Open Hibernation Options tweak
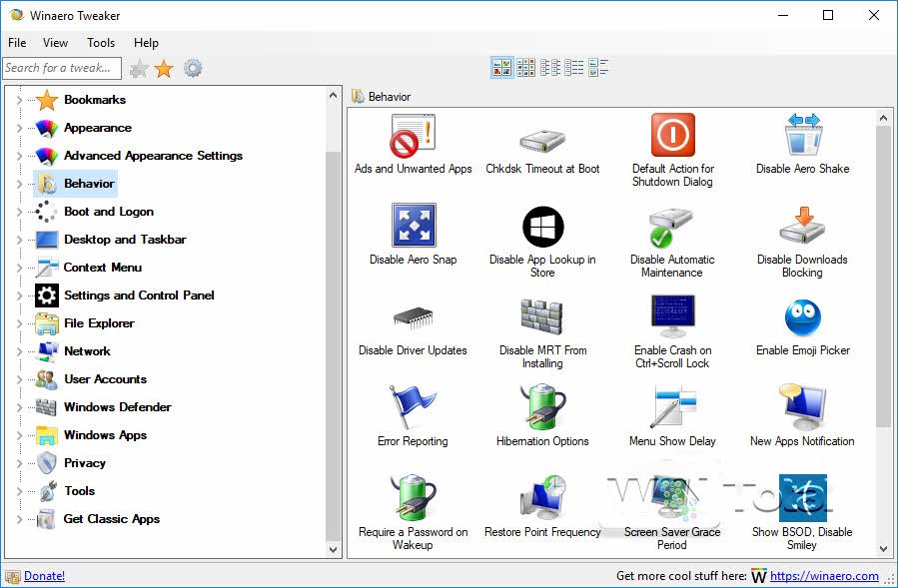Image resolution: width=898 pixels, height=588 pixels. pyautogui.click(x=542, y=416)
